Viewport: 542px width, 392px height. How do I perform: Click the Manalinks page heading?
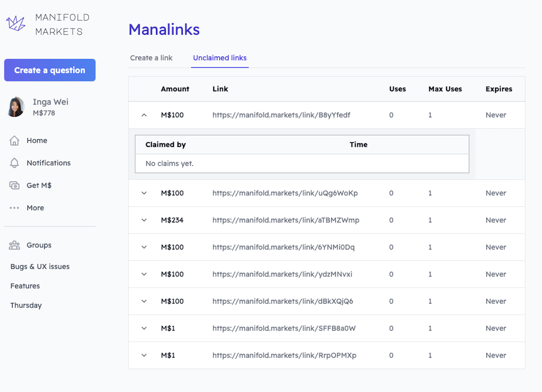[x=164, y=29]
